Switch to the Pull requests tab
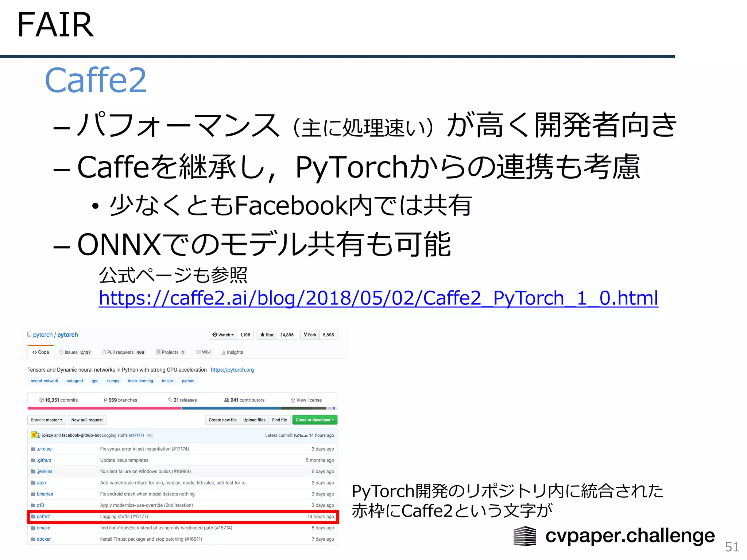 click(123, 352)
